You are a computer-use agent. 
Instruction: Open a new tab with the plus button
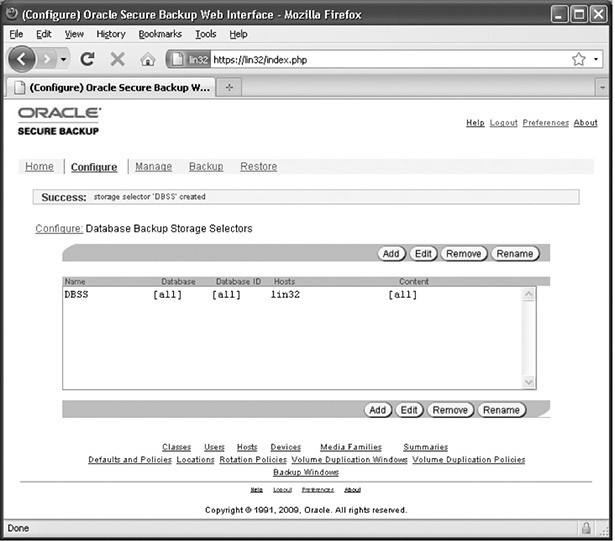(x=229, y=87)
